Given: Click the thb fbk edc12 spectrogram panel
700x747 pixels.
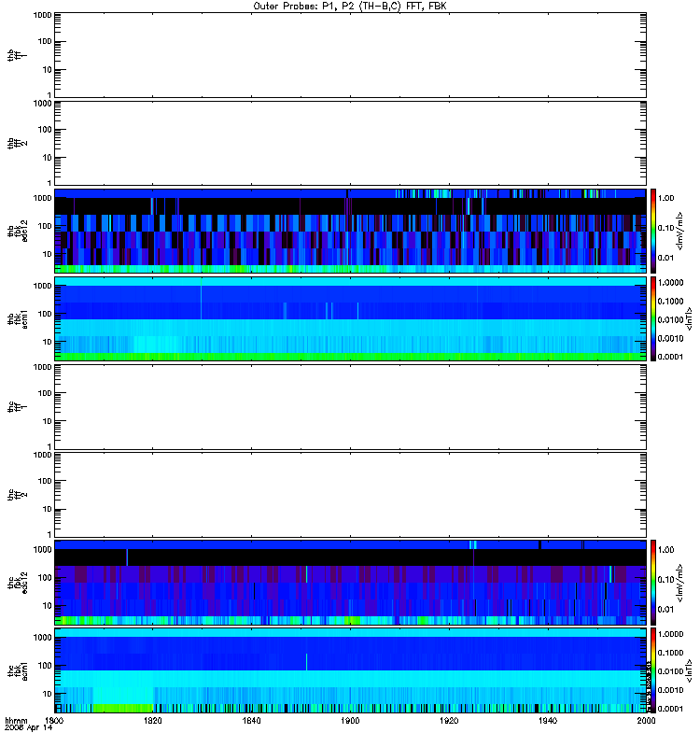Looking at the screenshot, I should click(x=350, y=231).
